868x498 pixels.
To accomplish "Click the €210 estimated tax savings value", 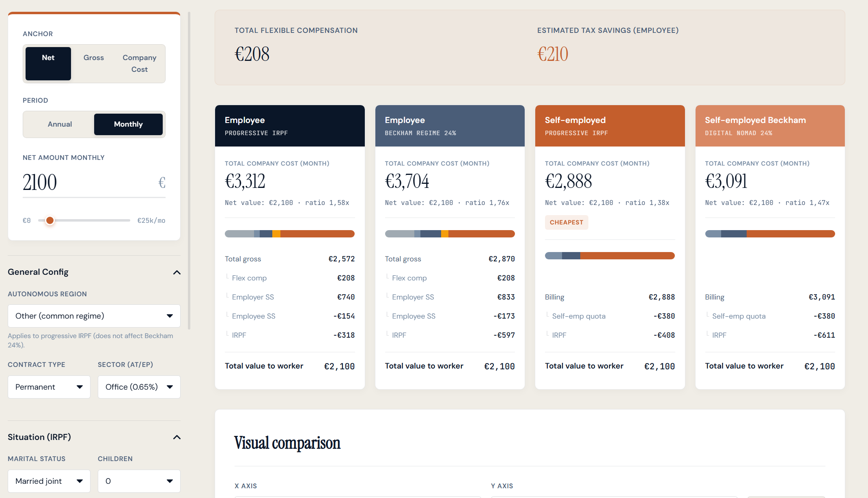I will click(x=553, y=54).
